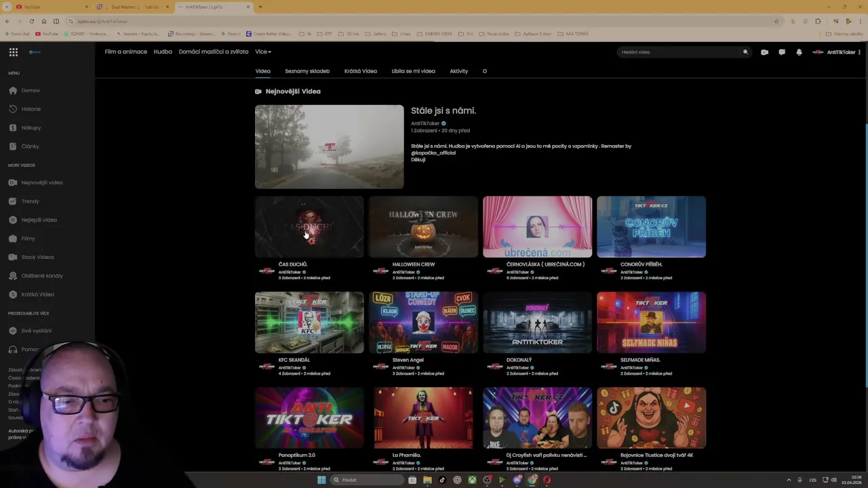Open Domácí mazlíčci a zvířata category

214,52
